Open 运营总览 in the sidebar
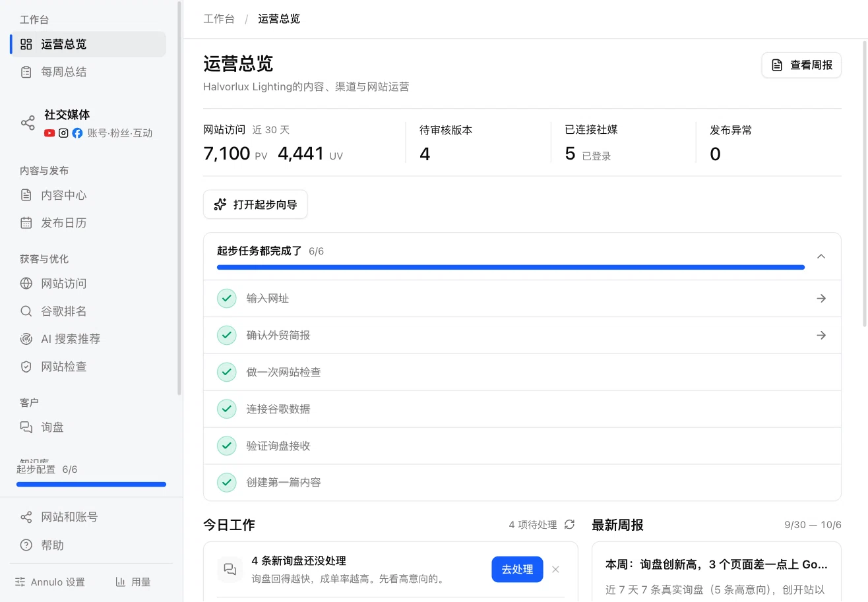This screenshot has height=602, width=868. pos(88,44)
